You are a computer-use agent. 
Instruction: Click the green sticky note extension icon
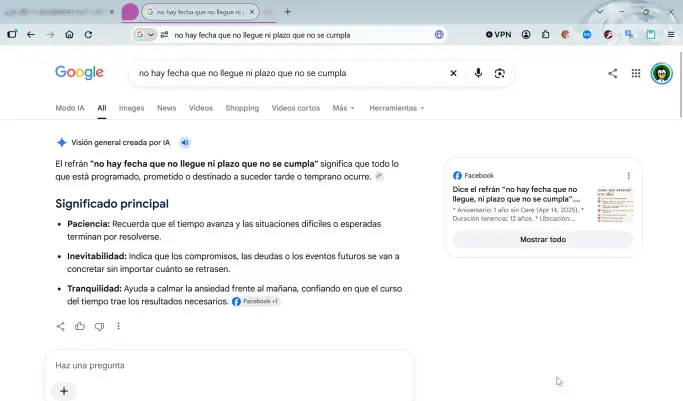(x=651, y=34)
